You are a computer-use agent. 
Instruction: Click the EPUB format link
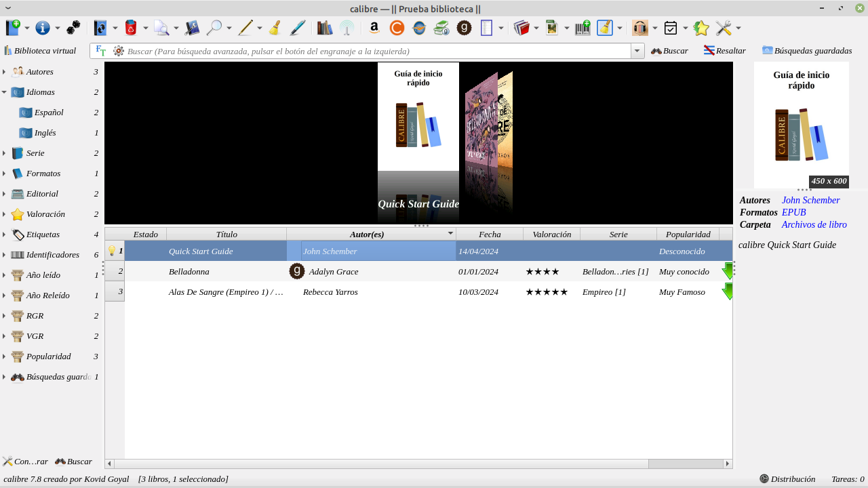794,213
